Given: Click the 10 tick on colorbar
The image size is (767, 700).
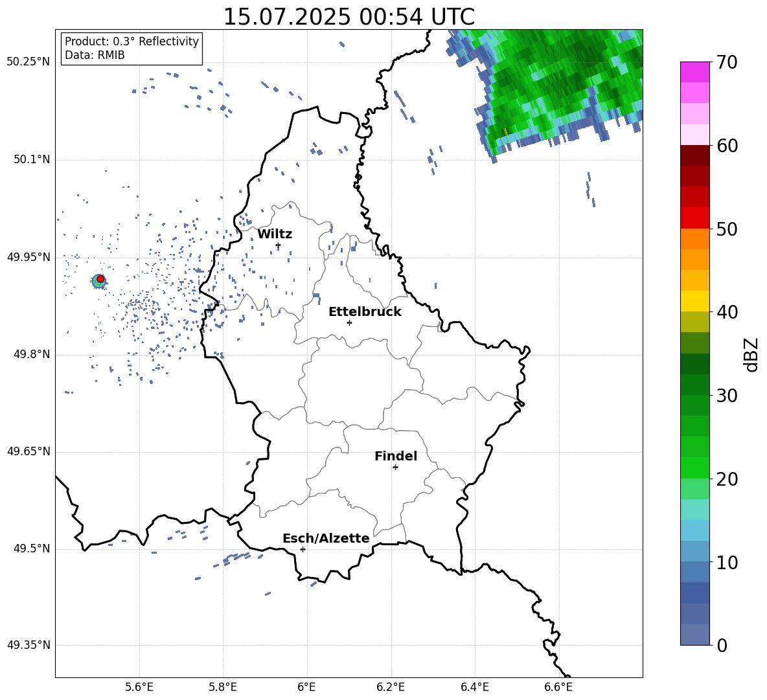Looking at the screenshot, I should [727, 562].
